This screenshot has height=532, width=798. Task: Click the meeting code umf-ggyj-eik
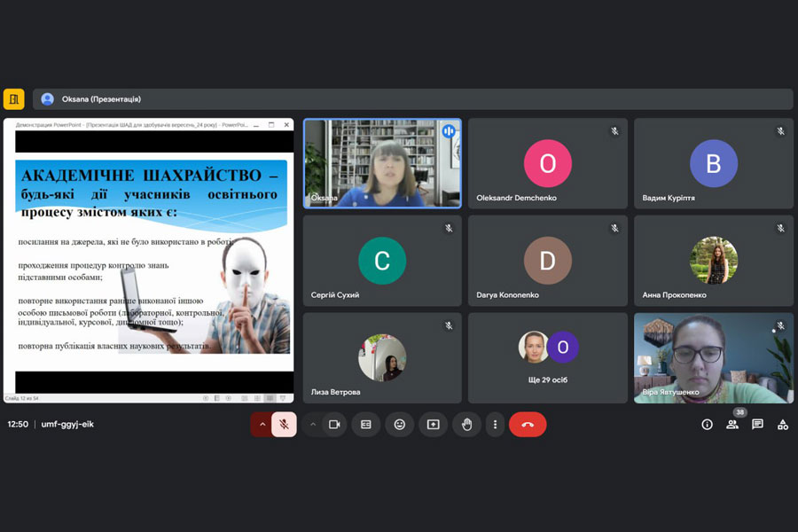point(67,424)
